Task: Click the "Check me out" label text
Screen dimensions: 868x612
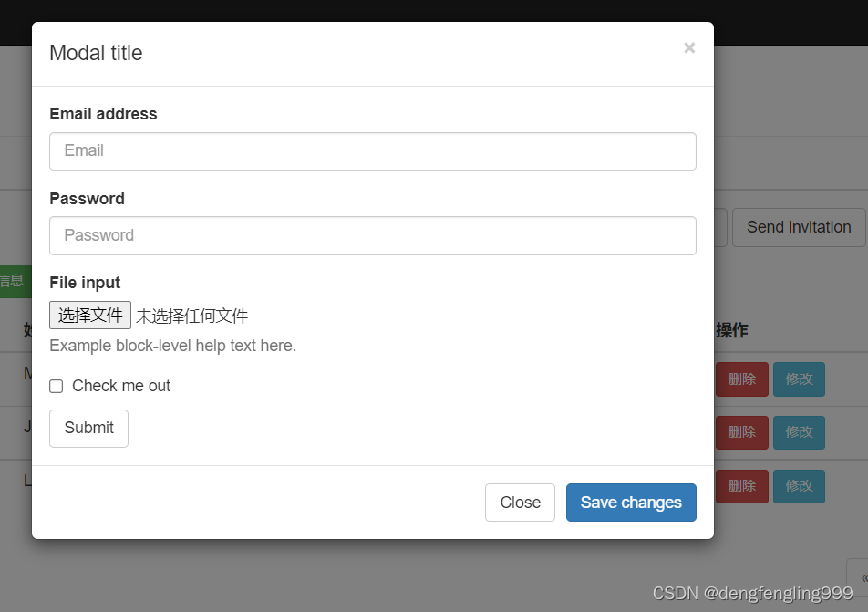Action: tap(121, 387)
